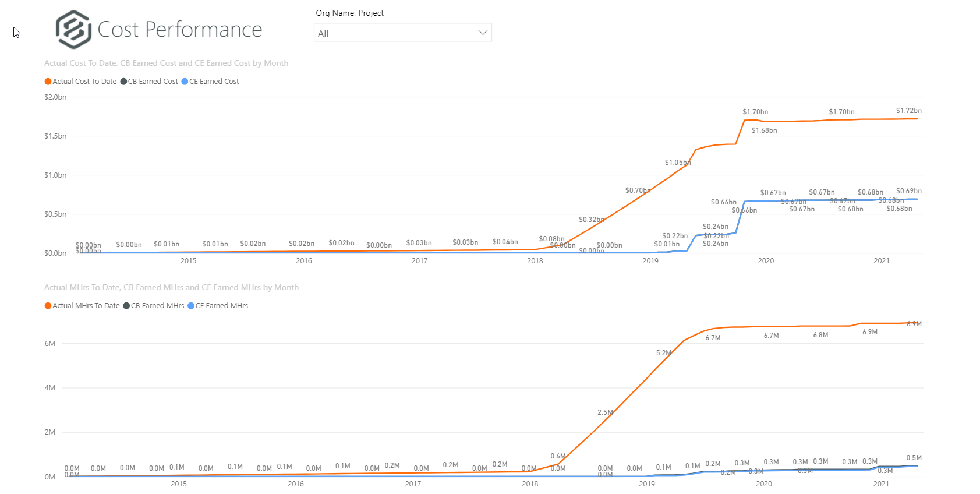Click the CB Earned Cost legend dot
Viewport: 980px width, 494px height.
point(123,82)
